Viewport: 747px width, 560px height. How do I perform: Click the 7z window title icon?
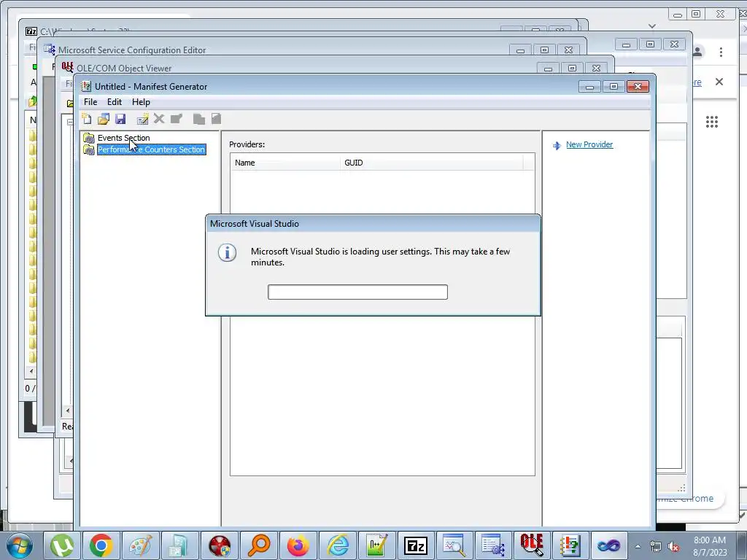[31, 31]
